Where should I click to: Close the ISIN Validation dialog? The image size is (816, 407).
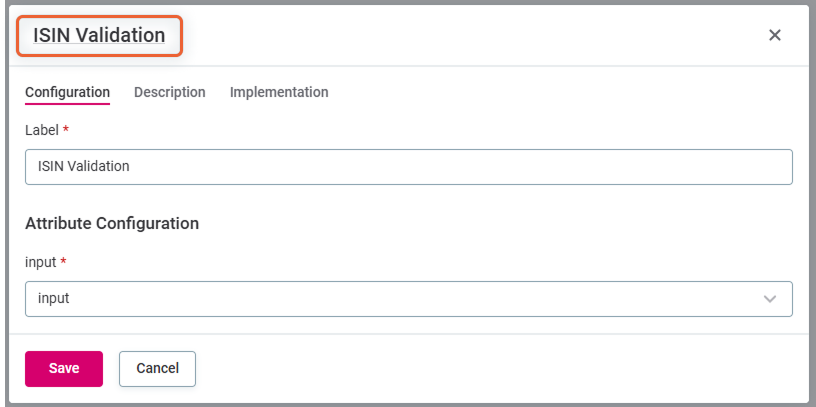click(x=774, y=35)
